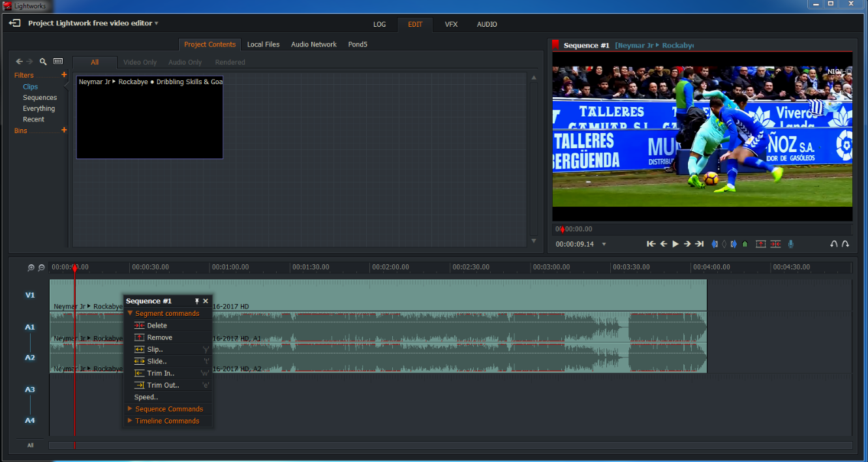Pin the Sequence #1 menu
Image resolution: width=868 pixels, height=462 pixels.
point(196,301)
